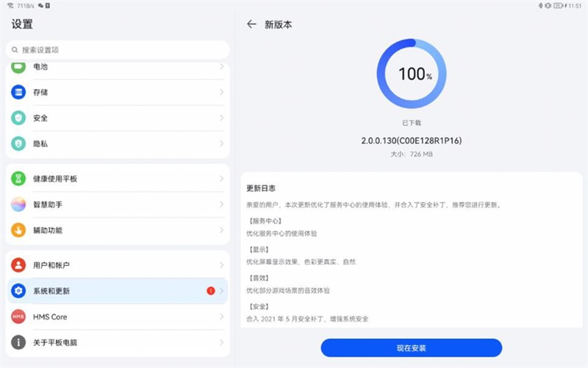Expand the 辅助功能 row chevron
Screen dimensions: 588x368
[x=222, y=230]
